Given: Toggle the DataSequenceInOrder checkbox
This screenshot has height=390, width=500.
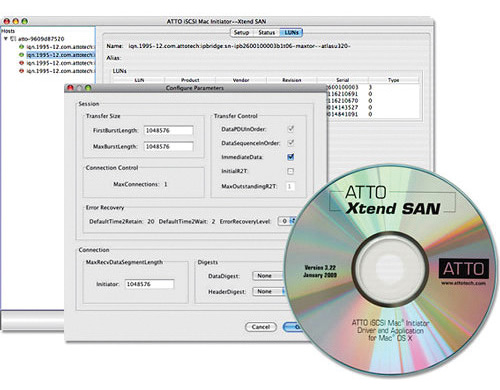Looking at the screenshot, I should point(291,143).
